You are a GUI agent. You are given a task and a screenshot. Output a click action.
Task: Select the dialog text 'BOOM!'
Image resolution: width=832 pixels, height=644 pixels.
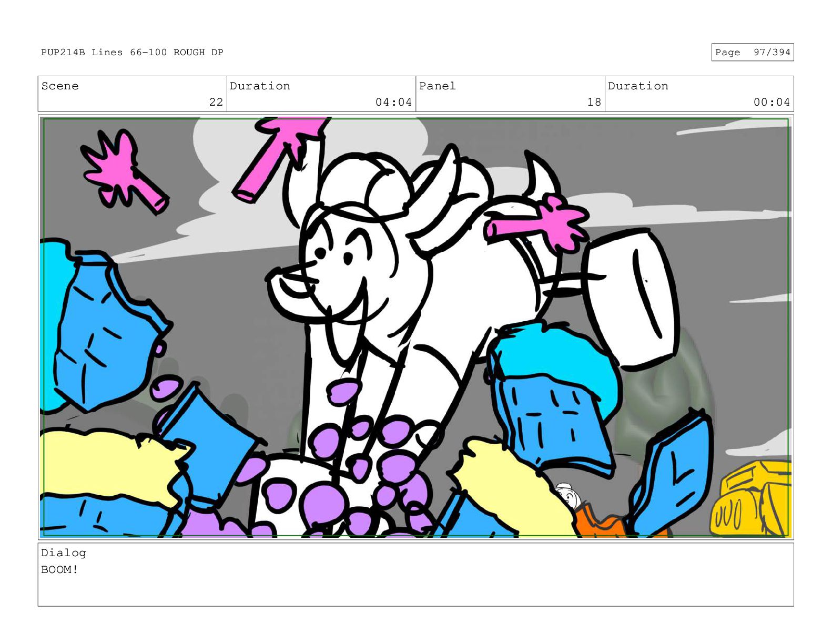pyautogui.click(x=59, y=570)
